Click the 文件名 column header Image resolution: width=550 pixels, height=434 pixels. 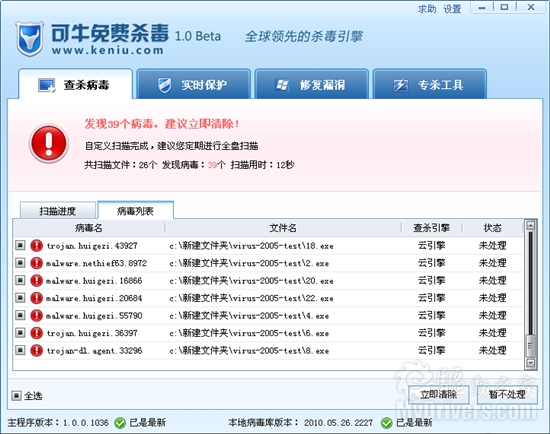(283, 228)
